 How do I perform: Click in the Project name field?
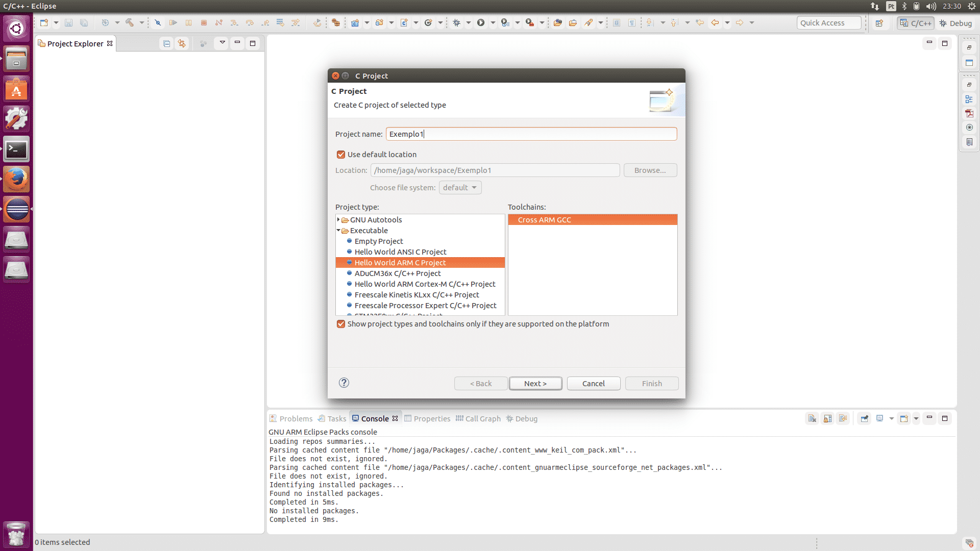pos(531,134)
